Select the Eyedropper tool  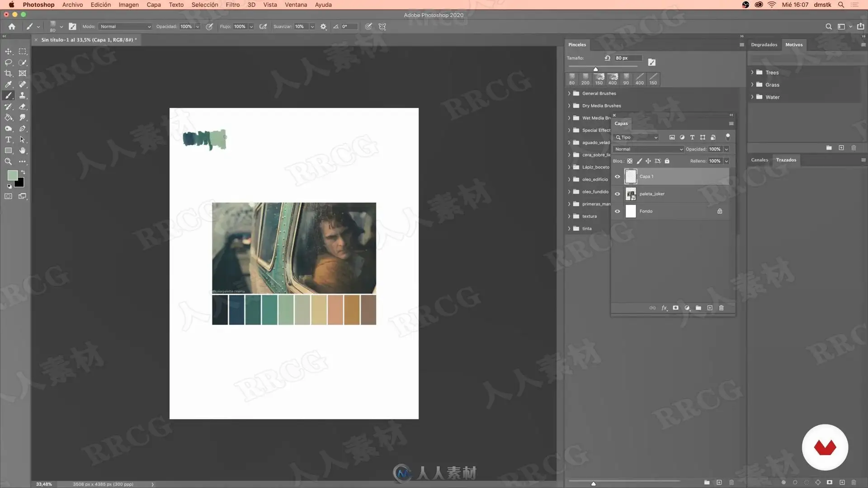coord(8,84)
